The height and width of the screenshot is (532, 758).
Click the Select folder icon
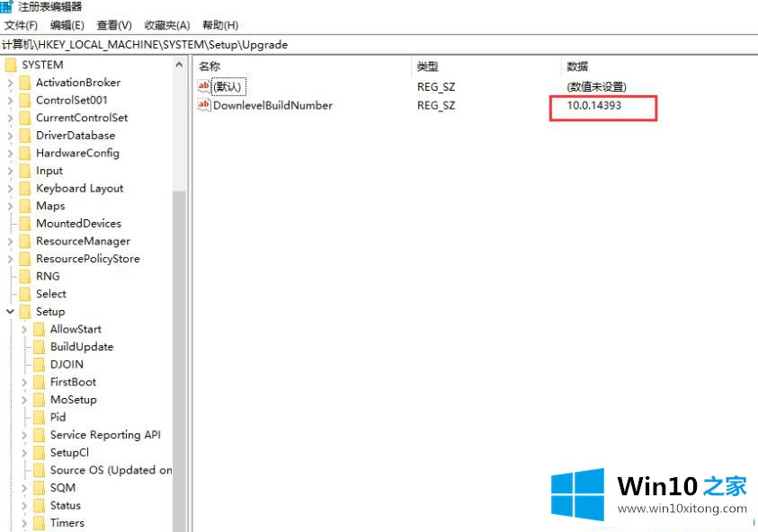[x=25, y=294]
